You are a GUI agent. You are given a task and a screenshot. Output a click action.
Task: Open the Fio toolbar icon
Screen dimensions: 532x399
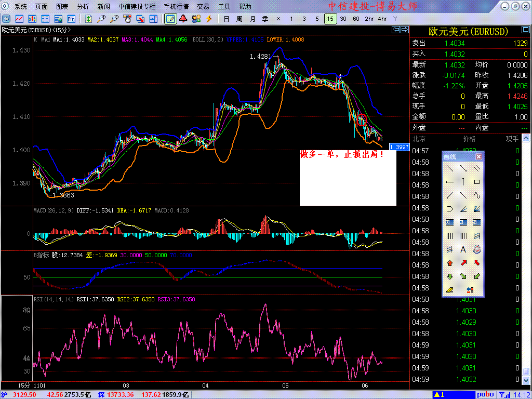[x=71, y=19]
